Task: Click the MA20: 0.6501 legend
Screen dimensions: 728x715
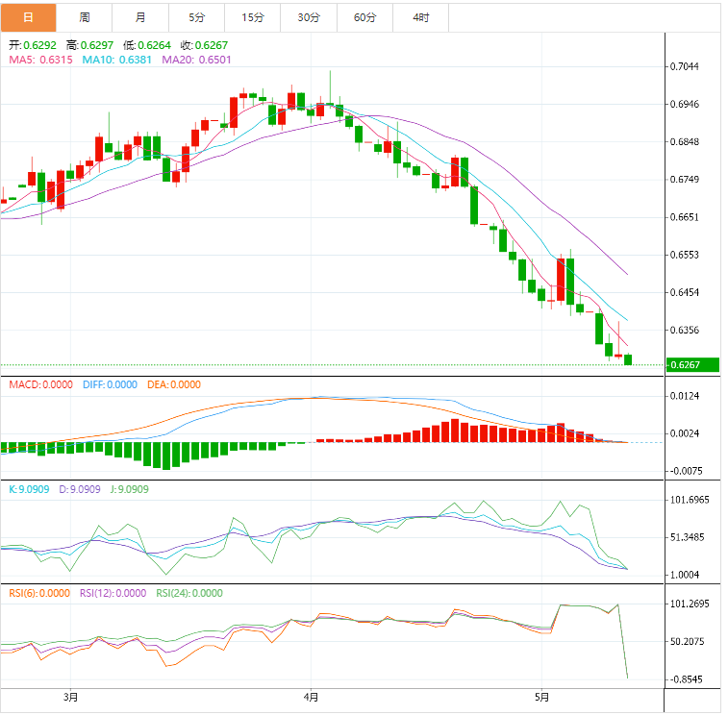Action: (x=196, y=60)
